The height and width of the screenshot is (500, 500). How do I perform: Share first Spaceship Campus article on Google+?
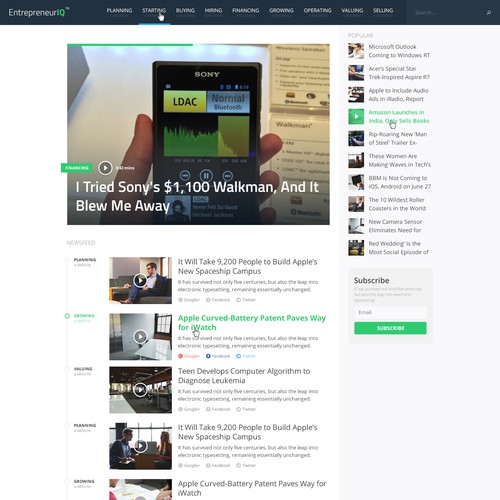(x=189, y=300)
